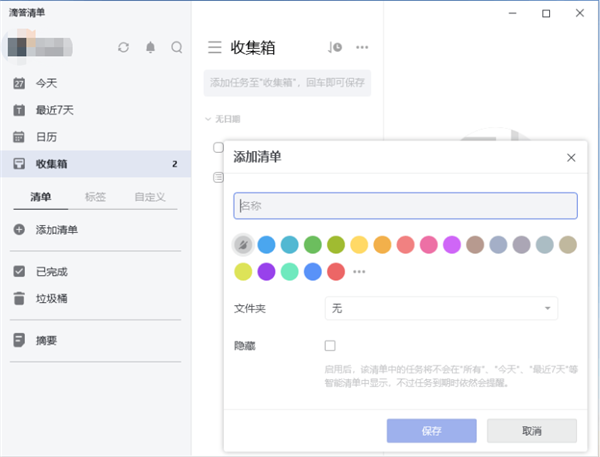Pick the purple color swatch in second row
Viewport: 600px width, 457px height.
click(266, 271)
